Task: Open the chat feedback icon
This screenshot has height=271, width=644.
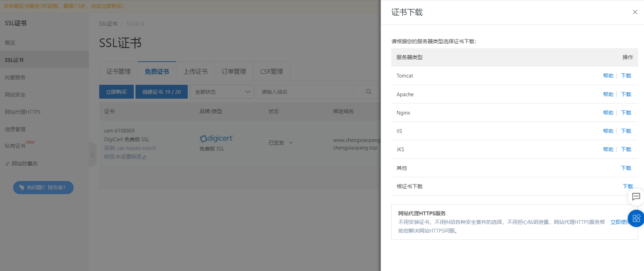Action: point(636,197)
